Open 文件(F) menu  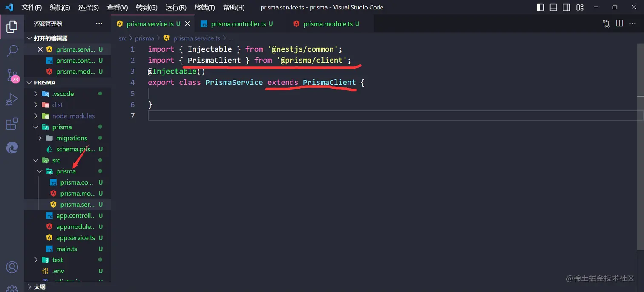pos(32,7)
